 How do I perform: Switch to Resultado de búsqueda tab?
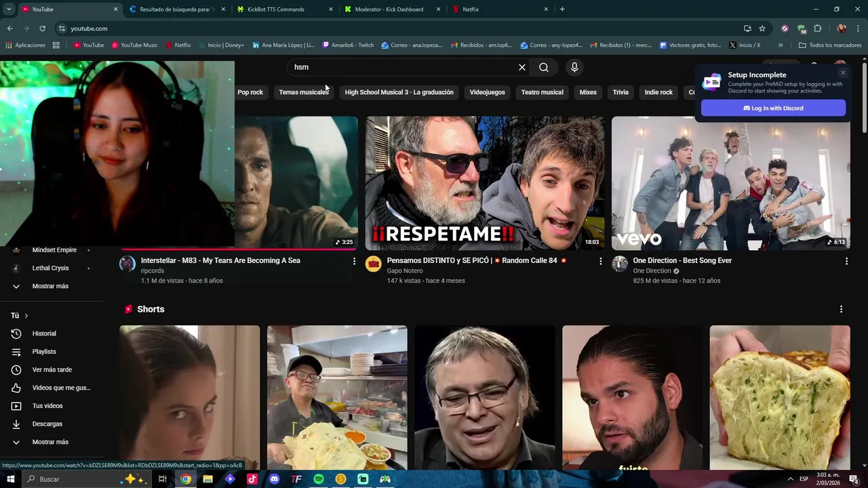coord(176,9)
